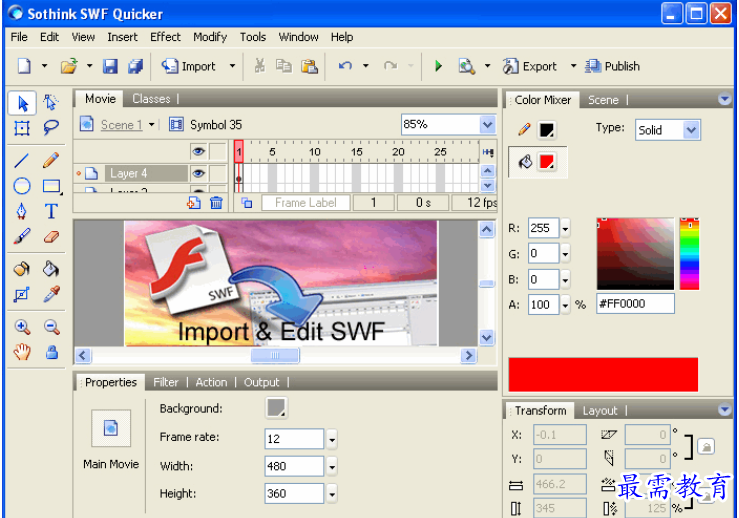The height and width of the screenshot is (518, 739).
Task: Select the Selection arrow tool
Action: click(22, 103)
